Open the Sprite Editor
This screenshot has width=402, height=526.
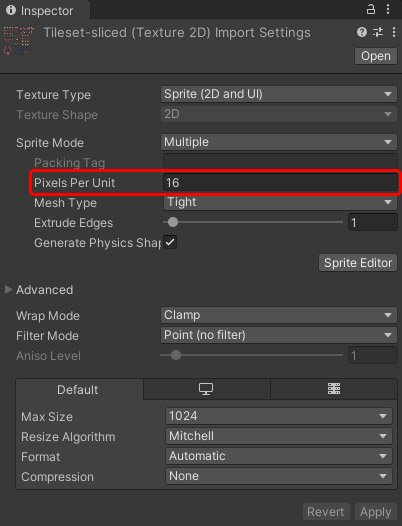358,263
